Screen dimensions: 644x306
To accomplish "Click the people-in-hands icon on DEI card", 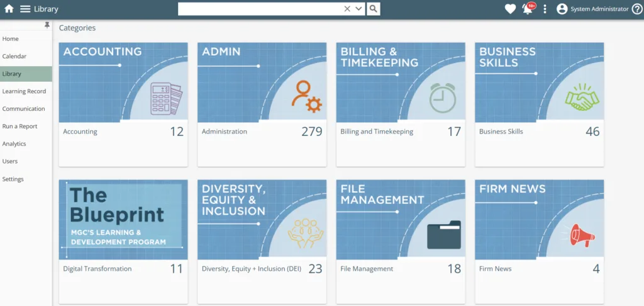I will 305,233.
